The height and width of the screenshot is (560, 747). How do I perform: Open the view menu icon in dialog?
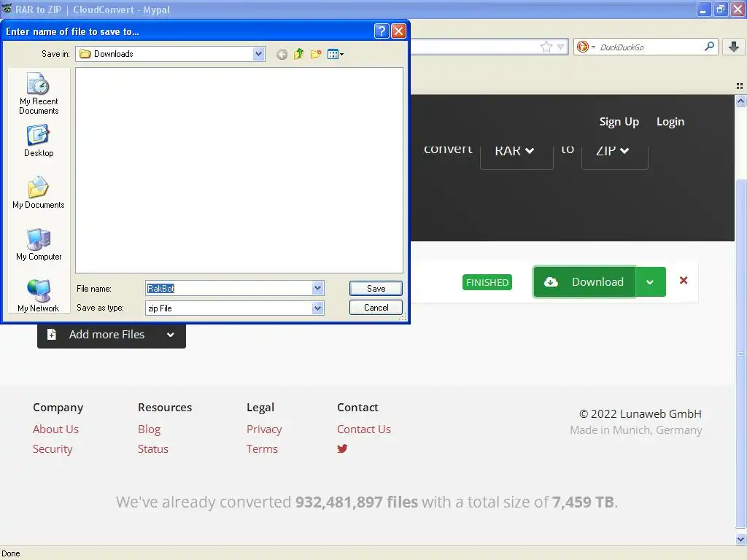[x=336, y=54]
